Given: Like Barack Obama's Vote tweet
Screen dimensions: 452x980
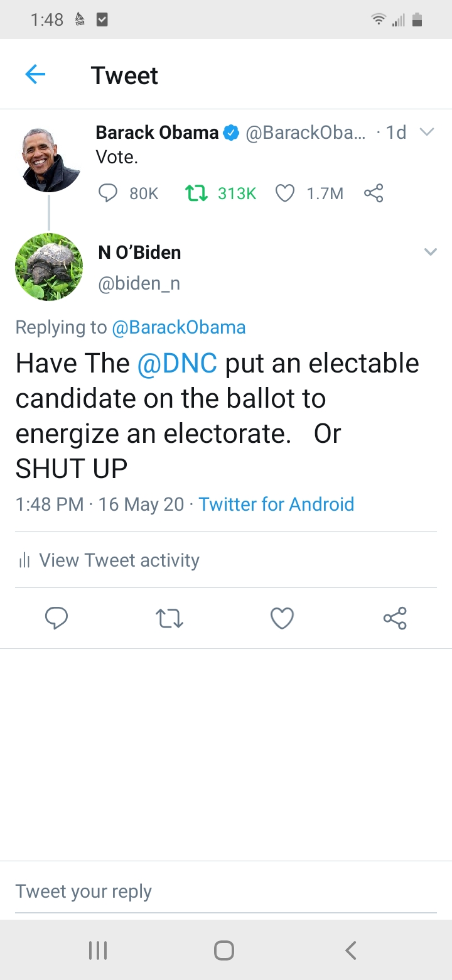Looking at the screenshot, I should (x=285, y=193).
